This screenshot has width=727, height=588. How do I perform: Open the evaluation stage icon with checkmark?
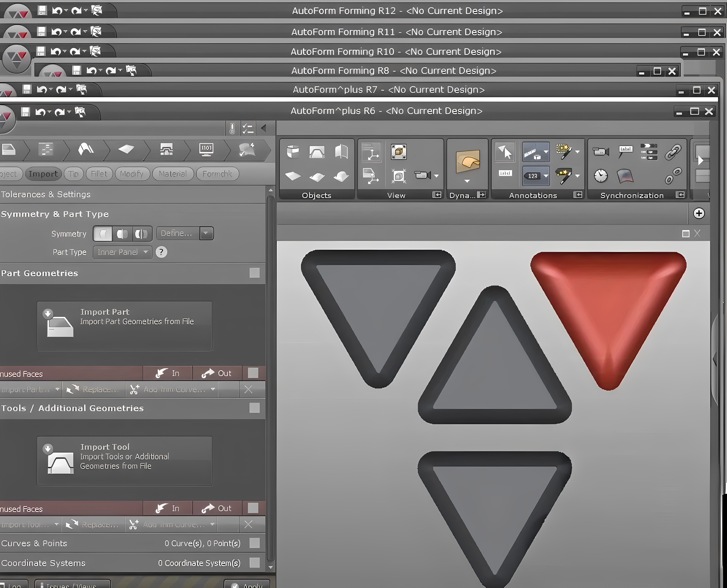coord(247,149)
